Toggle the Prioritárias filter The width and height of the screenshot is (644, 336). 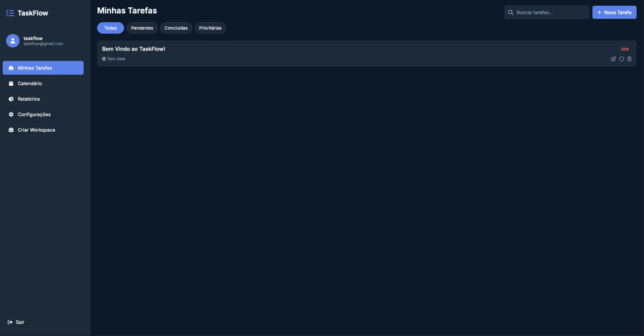click(x=210, y=28)
